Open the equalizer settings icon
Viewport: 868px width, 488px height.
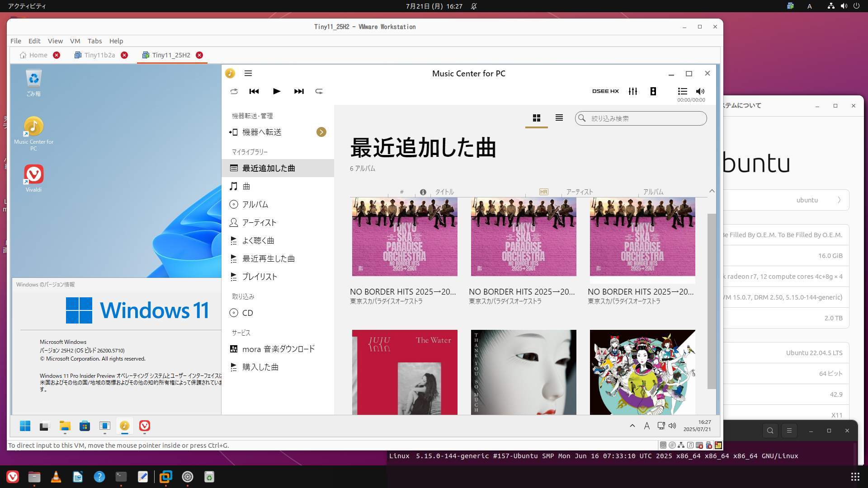tap(633, 91)
